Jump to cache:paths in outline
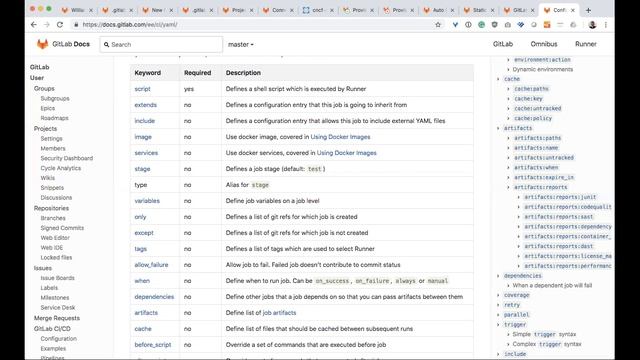The width and height of the screenshot is (640, 360). point(531,89)
